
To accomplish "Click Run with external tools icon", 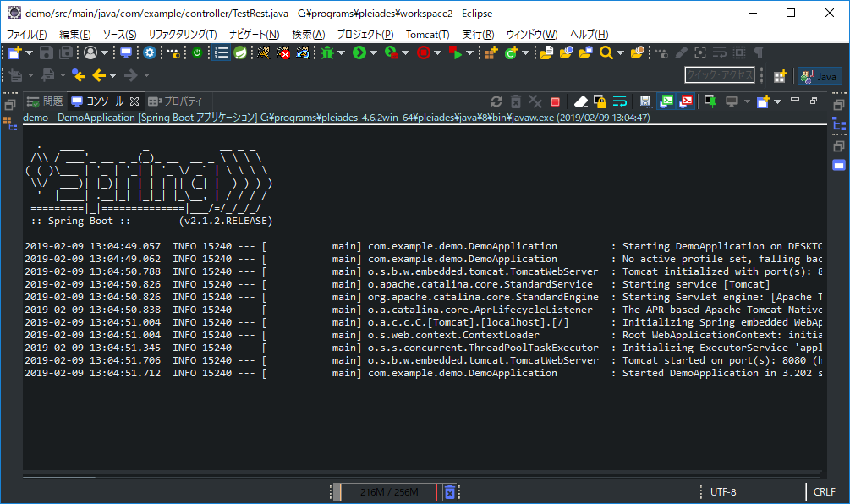I will point(392,52).
